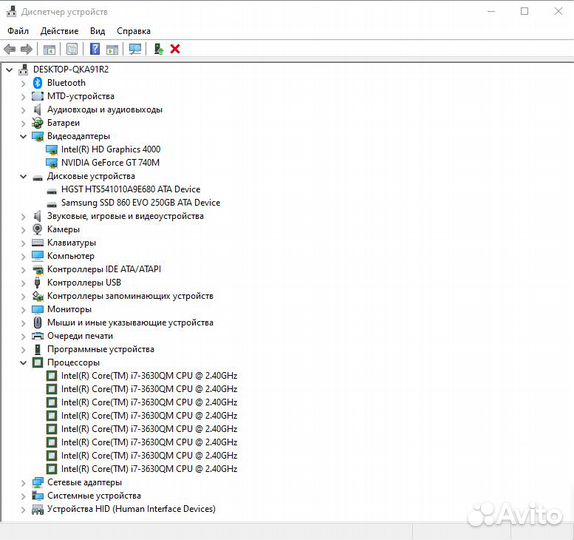The width and height of the screenshot is (574, 540).
Task: Select the first i7-3630QM processor entry
Action: pyautogui.click(x=149, y=376)
